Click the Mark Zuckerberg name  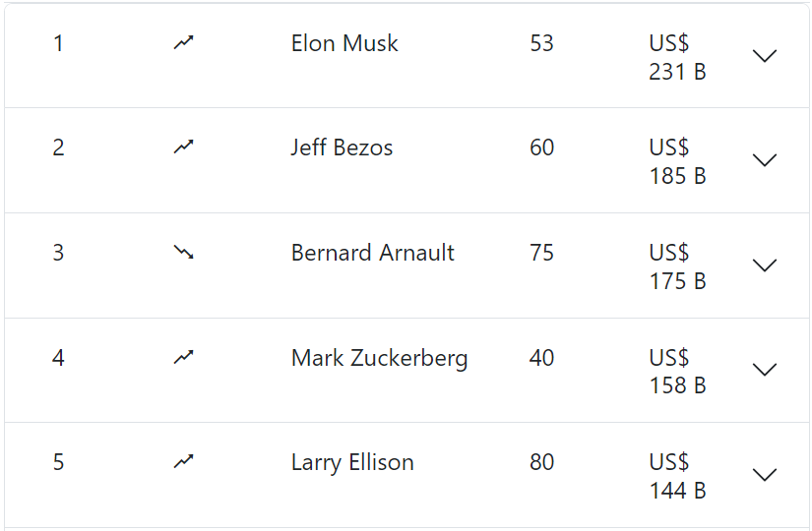[x=380, y=358]
